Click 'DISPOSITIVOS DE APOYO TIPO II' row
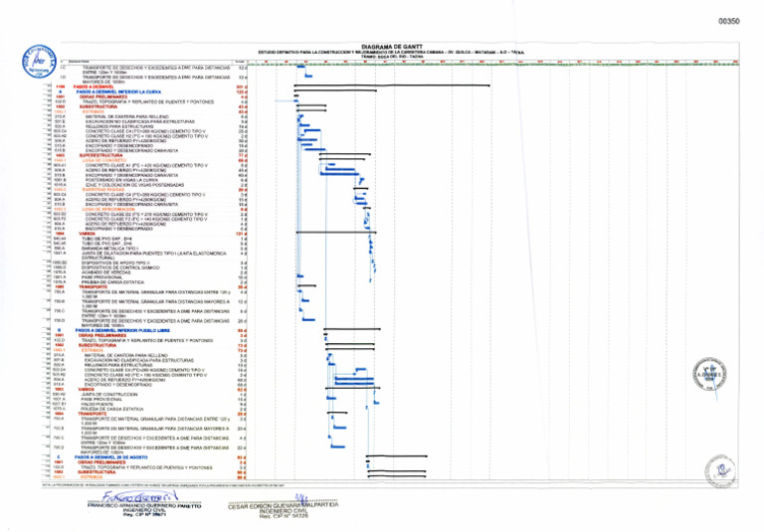This screenshot has width=764, height=532. pyautogui.click(x=115, y=263)
